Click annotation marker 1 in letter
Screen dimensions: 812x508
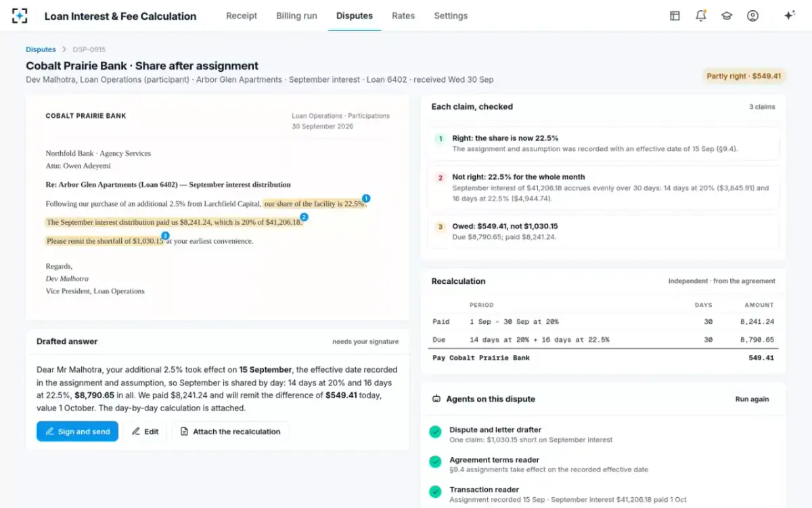pos(366,198)
